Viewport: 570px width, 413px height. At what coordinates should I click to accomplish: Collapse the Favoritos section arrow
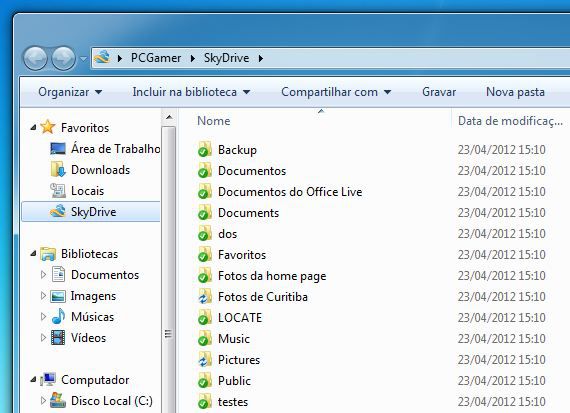33,127
